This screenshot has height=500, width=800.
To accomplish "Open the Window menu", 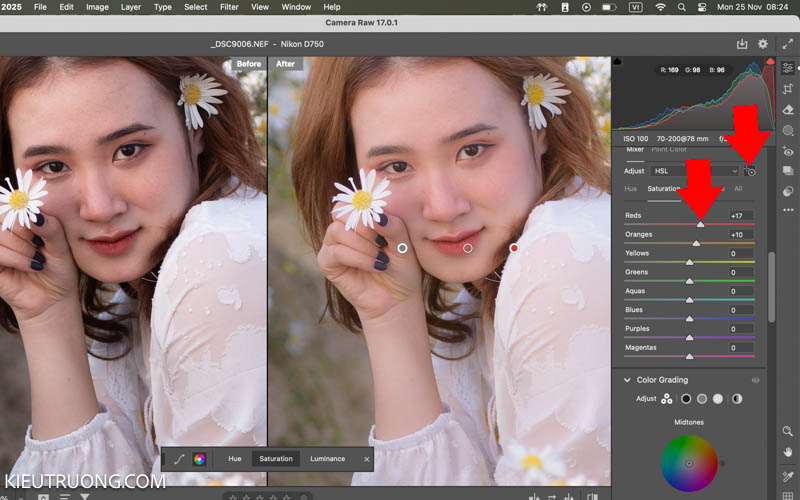I will click(x=296, y=7).
